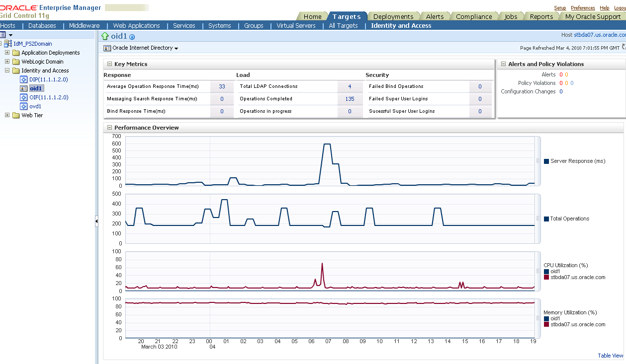Viewport: 626px width, 364px height.
Task: Click CPU Utilization chart legend handle
Action: coord(537,271)
